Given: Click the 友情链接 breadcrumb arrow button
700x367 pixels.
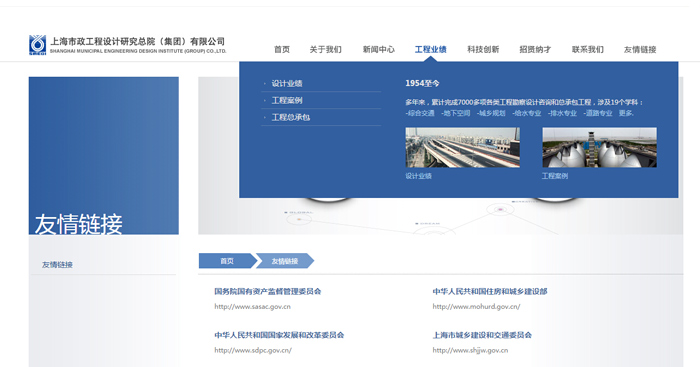Looking at the screenshot, I should point(285,261).
